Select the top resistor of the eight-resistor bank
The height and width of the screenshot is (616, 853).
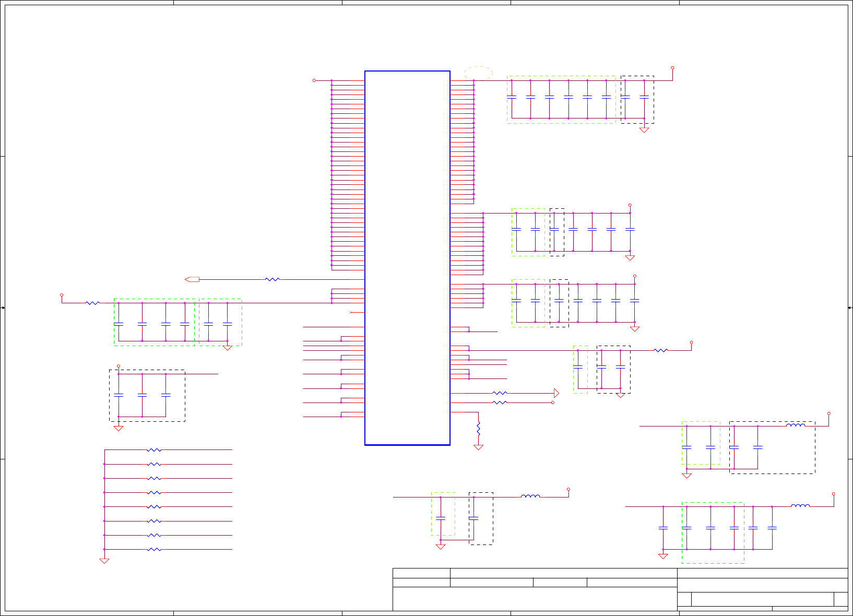(x=154, y=449)
